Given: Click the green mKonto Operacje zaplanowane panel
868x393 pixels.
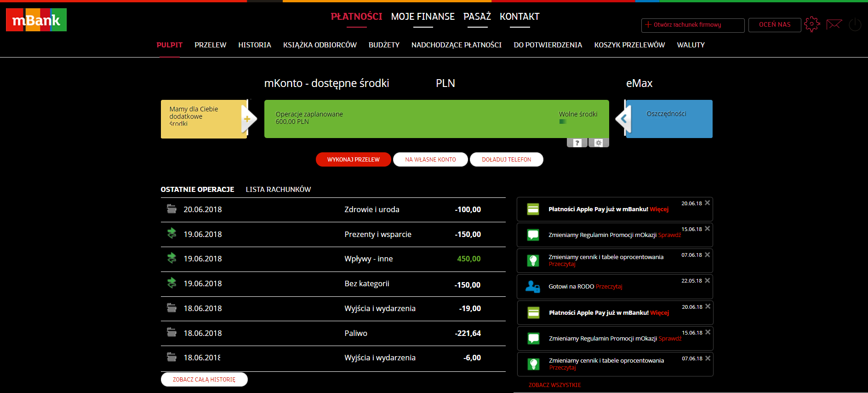Looking at the screenshot, I should click(437, 119).
